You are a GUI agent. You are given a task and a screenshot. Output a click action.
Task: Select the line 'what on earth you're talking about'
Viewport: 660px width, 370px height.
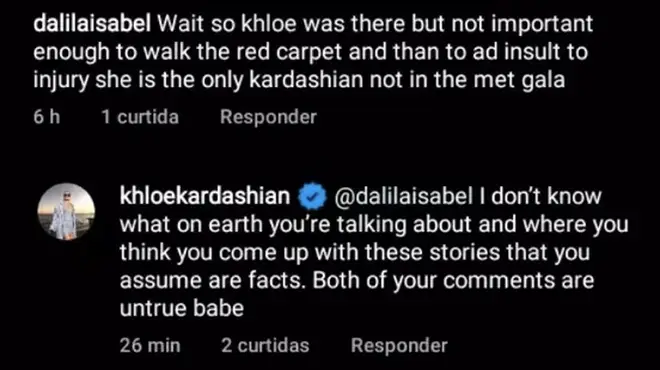[x=374, y=224]
